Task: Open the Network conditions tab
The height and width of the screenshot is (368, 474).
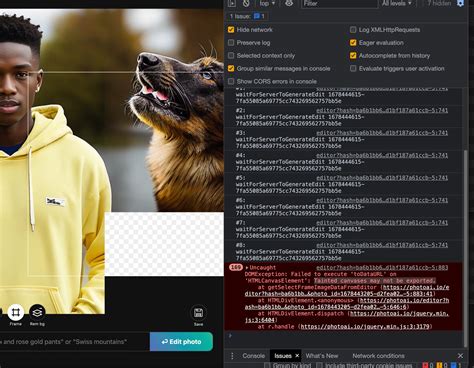Action: 378,356
